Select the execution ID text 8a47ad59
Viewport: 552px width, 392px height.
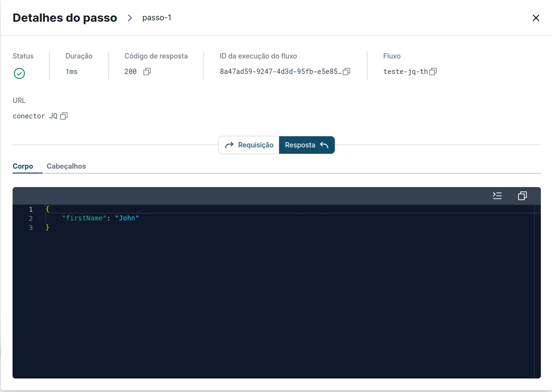(x=281, y=72)
